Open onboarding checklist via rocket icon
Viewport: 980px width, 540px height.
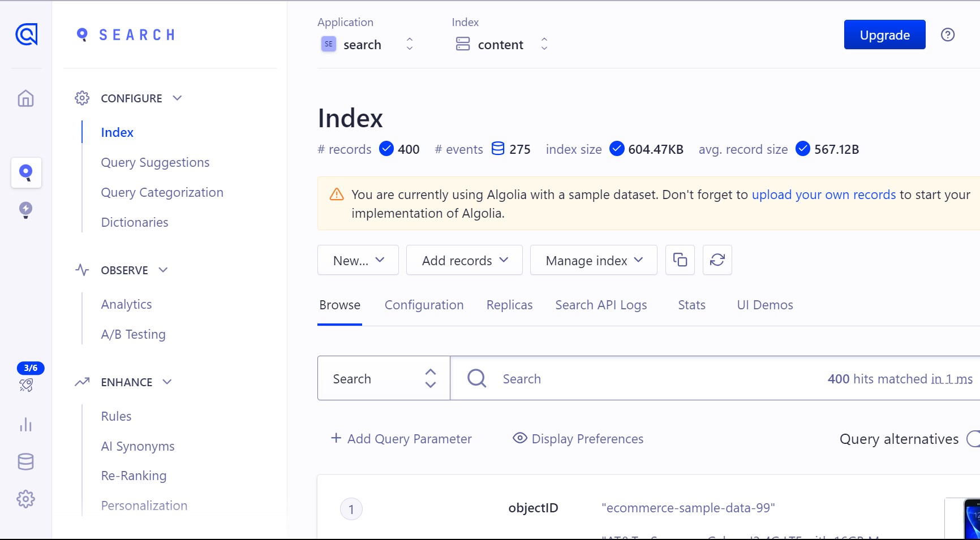click(26, 385)
